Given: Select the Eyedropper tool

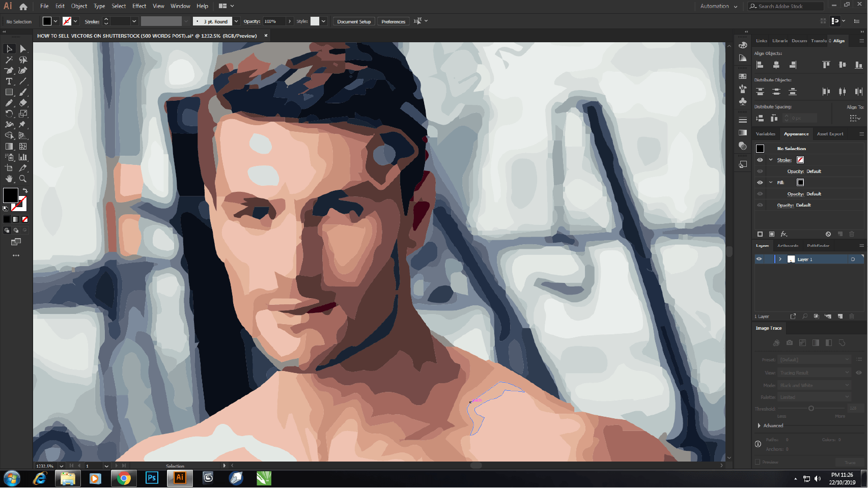Looking at the screenshot, I should 23,168.
